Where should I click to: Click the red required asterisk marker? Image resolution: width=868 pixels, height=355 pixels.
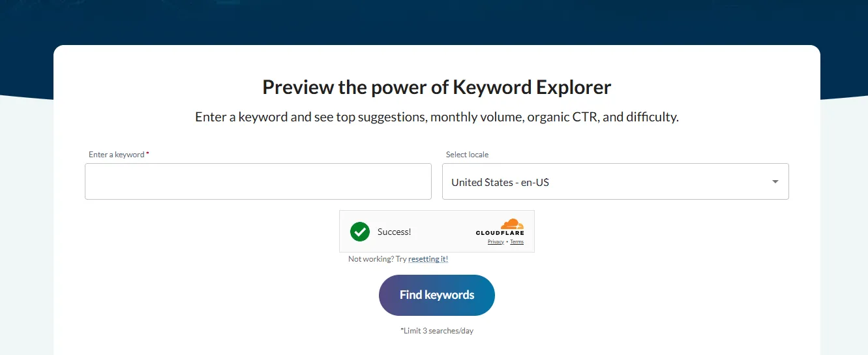click(147, 155)
